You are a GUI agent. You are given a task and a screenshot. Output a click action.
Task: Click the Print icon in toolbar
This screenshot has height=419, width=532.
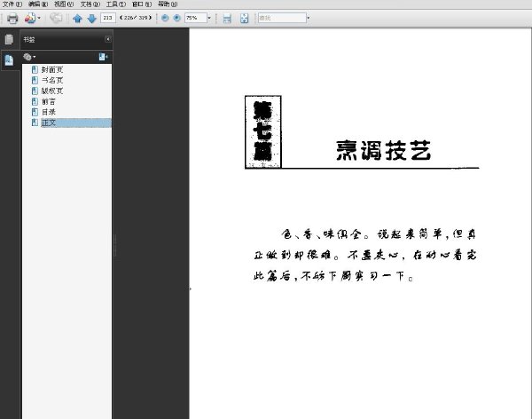click(12, 18)
